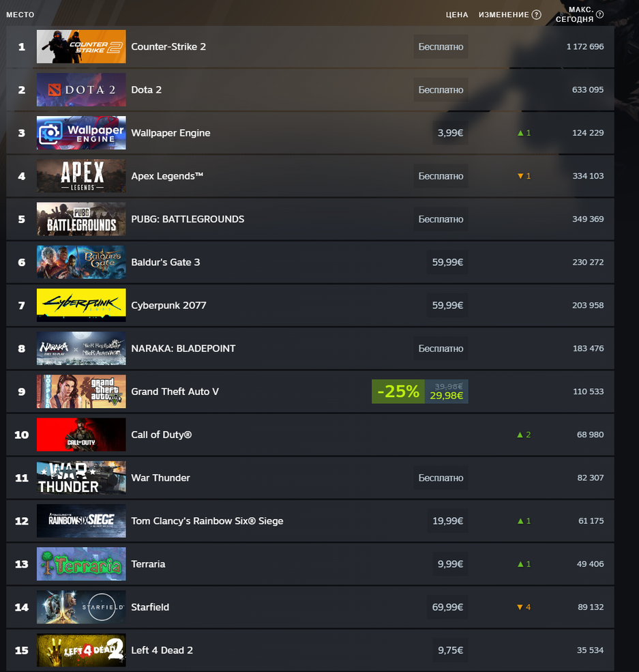Click the Бесплатно price for PUBG: BATTLEGROUNDS
Screen dimensions: 639x672
pos(441,219)
